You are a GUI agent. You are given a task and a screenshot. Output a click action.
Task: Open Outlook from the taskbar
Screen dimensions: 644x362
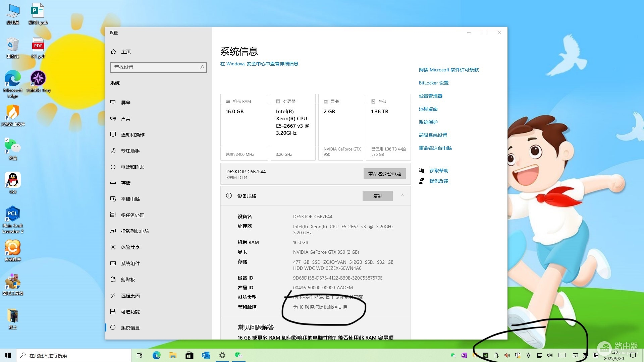point(206,355)
